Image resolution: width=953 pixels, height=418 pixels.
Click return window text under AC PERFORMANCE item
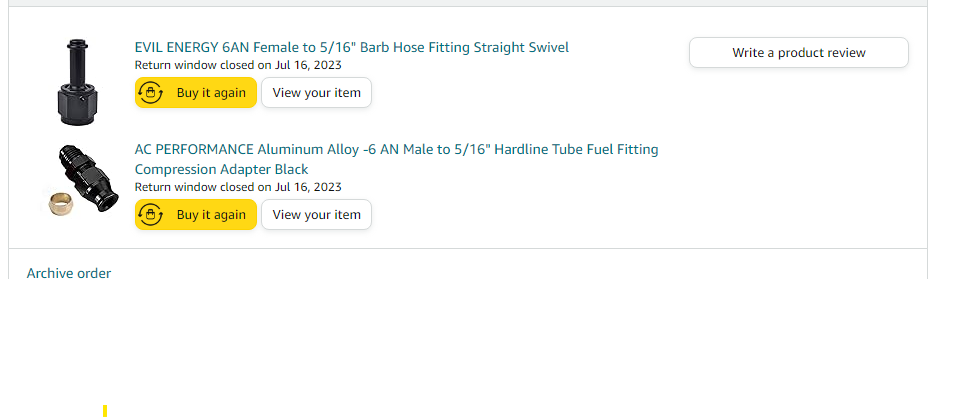(x=238, y=187)
